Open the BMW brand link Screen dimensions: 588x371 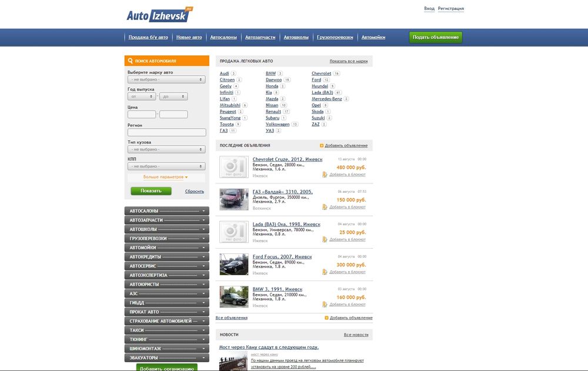click(270, 73)
